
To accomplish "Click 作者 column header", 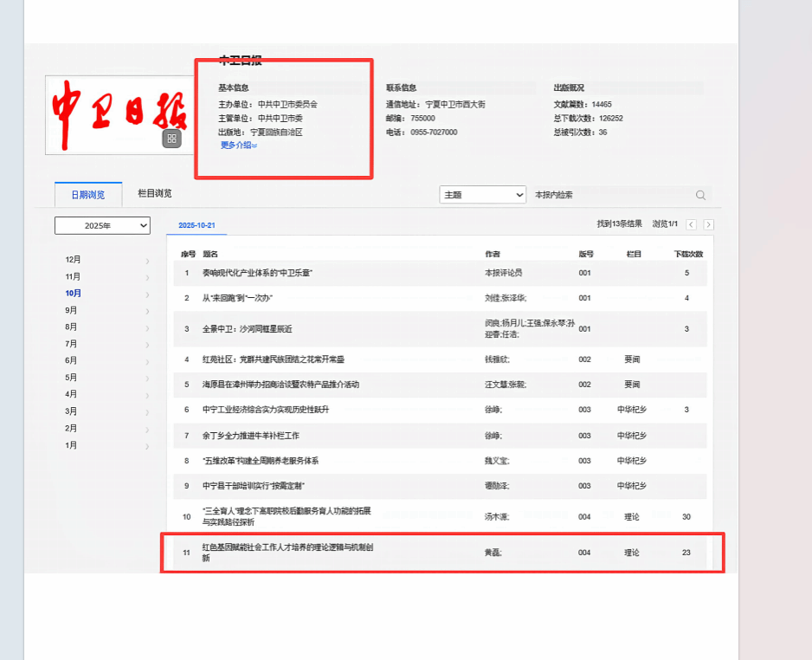I will point(493,254).
